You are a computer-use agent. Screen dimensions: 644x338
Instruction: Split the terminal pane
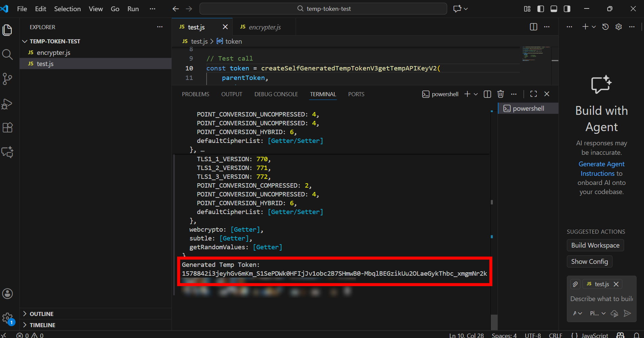pyautogui.click(x=487, y=94)
